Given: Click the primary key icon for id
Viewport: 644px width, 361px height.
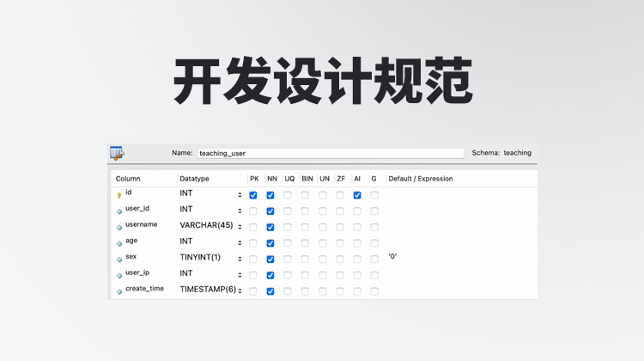Looking at the screenshot, I should pyautogui.click(x=119, y=195).
